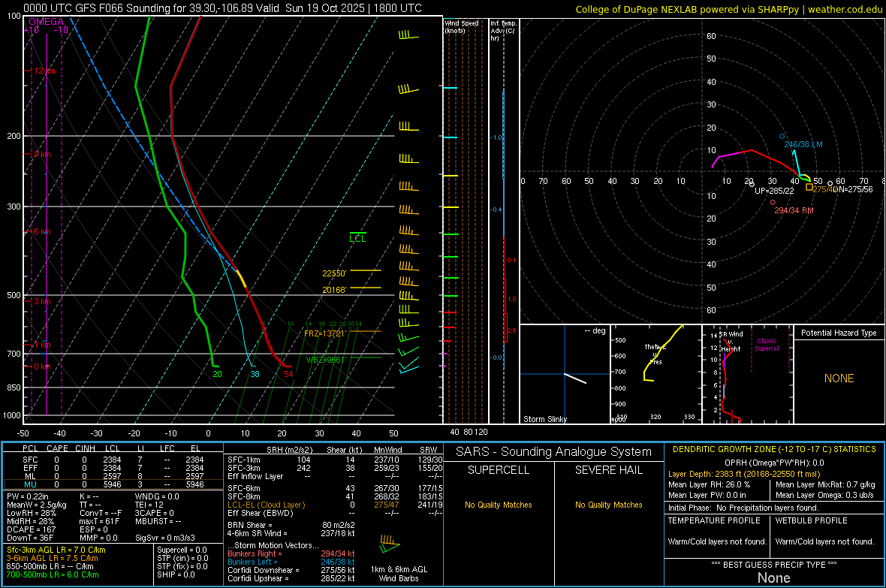Viewport: 886px width, 588px height.
Task: Click the Bunkers Right = 294/34 kt line
Action: click(291, 553)
